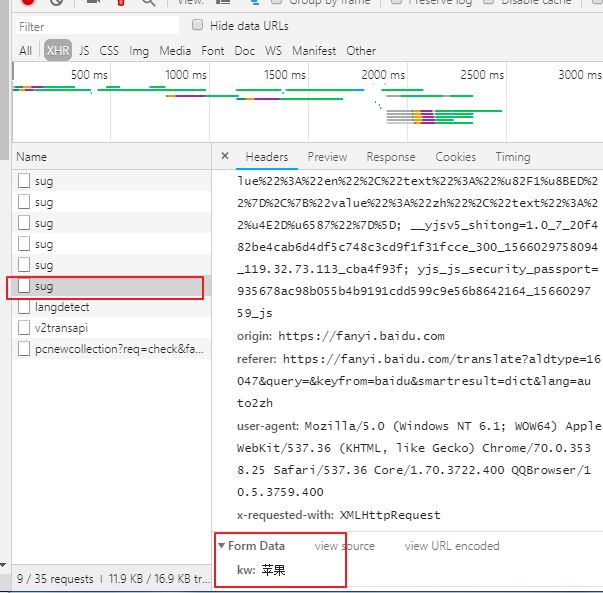Image resolution: width=603 pixels, height=593 pixels.
Task: Select the XHR request type filter
Action: [58, 50]
